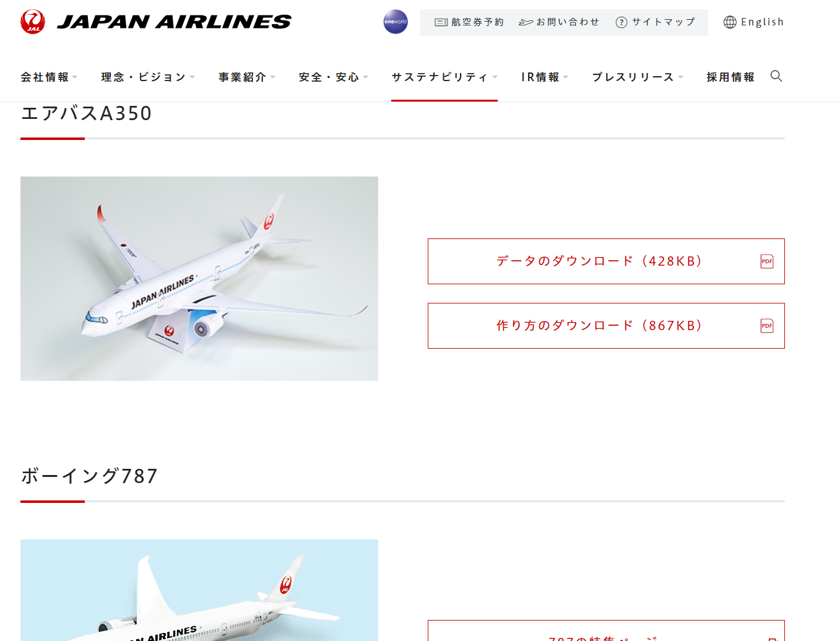The height and width of the screenshot is (641, 840).
Task: Click the airplane icon for お問い合わせ
Action: (x=526, y=22)
